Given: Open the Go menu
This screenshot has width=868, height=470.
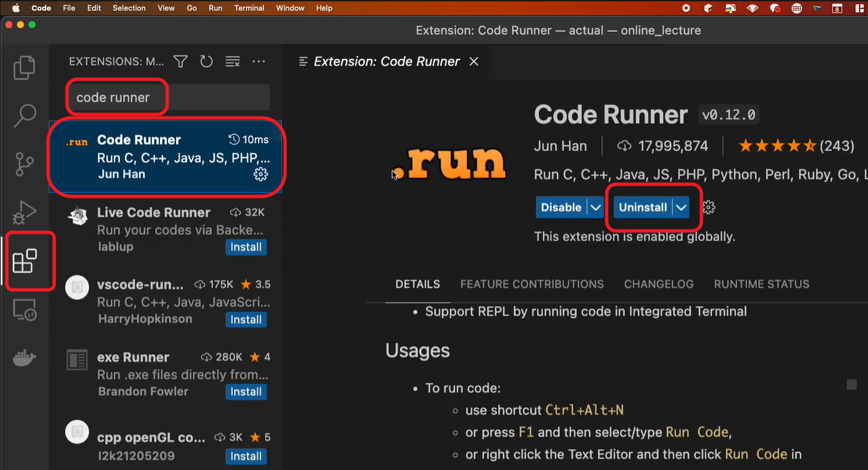Looking at the screenshot, I should pyautogui.click(x=192, y=8).
